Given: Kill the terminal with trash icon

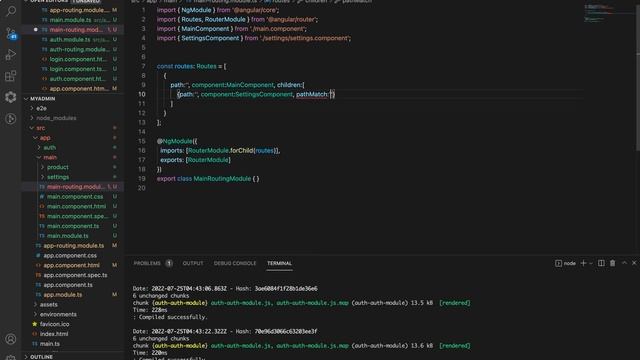Looking at the screenshot, I should [x=613, y=263].
